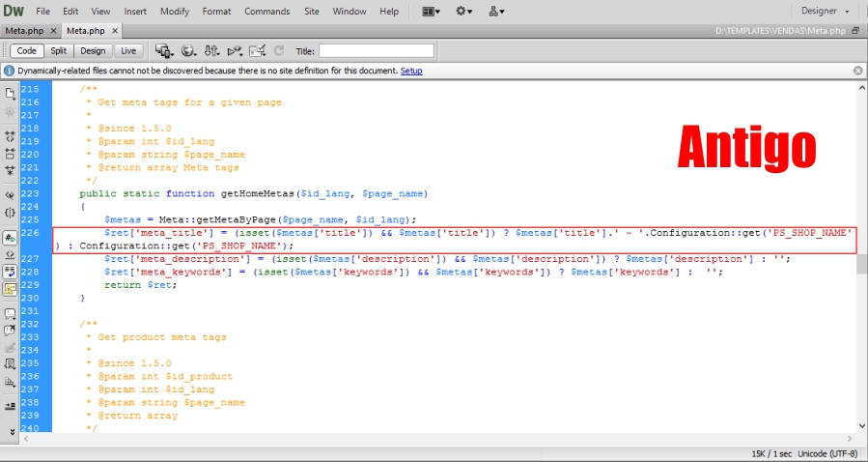The width and height of the screenshot is (868, 462).
Task: Click the Multiscreen preview toolbar icon
Action: pos(163,50)
